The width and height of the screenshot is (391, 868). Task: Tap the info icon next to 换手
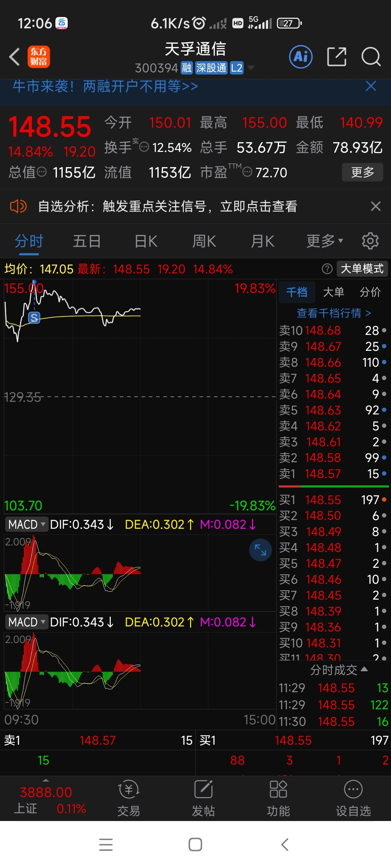point(144,147)
